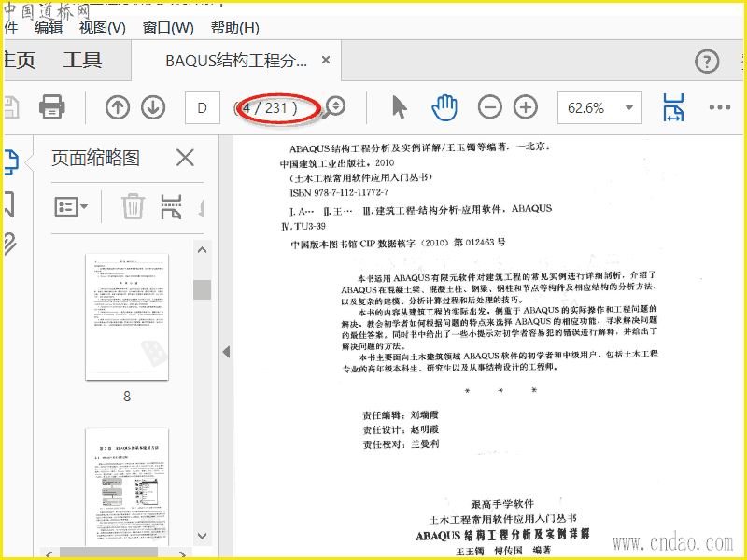Select thumbnail of chapter page below 8
The height and width of the screenshot is (560, 747).
[127, 486]
